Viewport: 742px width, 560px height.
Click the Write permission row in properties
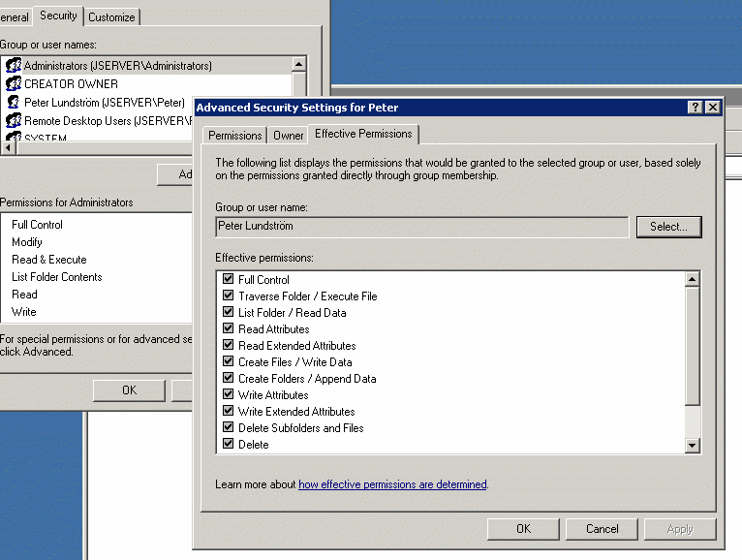[23, 311]
